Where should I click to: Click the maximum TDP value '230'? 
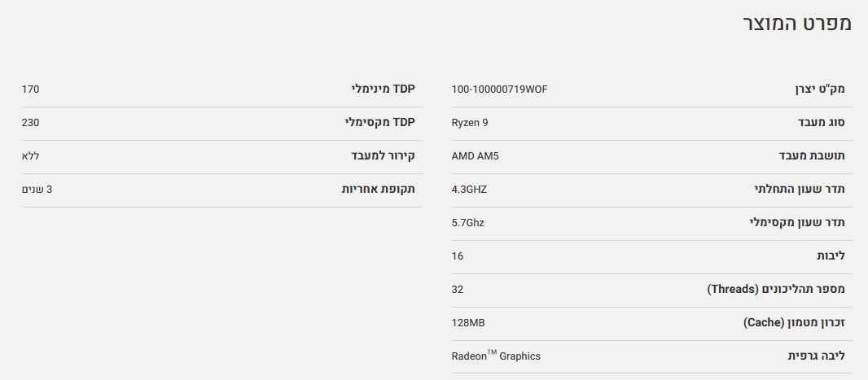pyautogui.click(x=30, y=122)
